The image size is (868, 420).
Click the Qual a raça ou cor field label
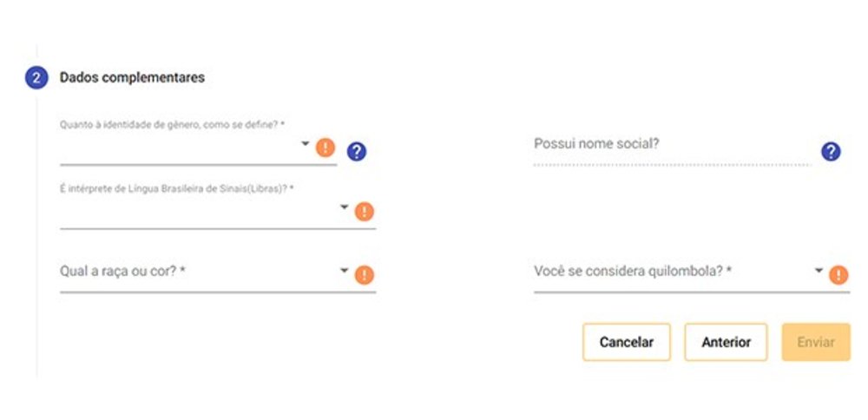click(122, 272)
